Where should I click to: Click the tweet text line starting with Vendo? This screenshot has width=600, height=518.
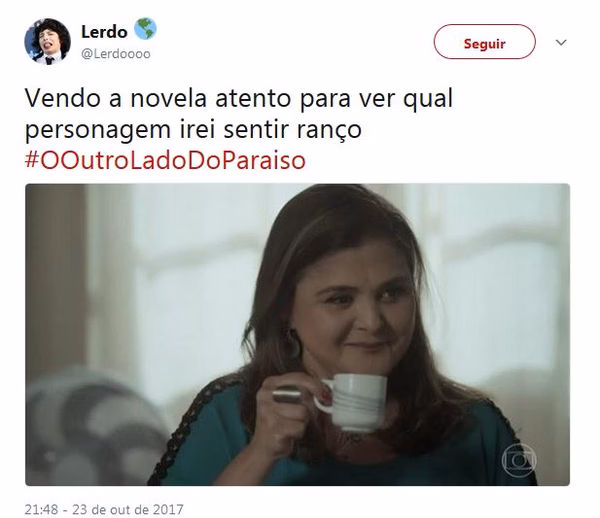239,98
